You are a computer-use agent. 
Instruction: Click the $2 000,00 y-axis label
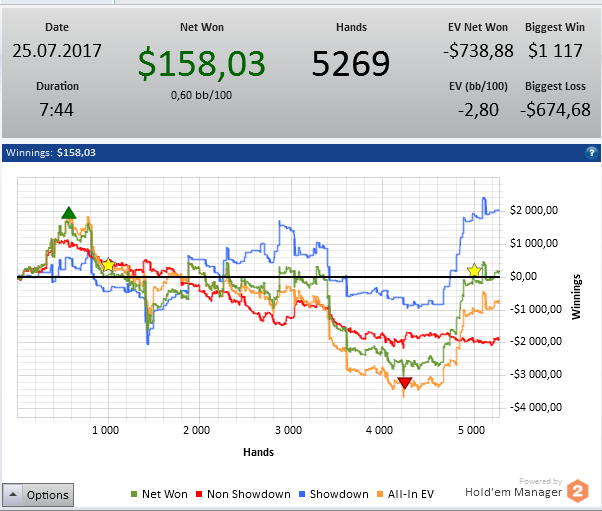tap(534, 210)
